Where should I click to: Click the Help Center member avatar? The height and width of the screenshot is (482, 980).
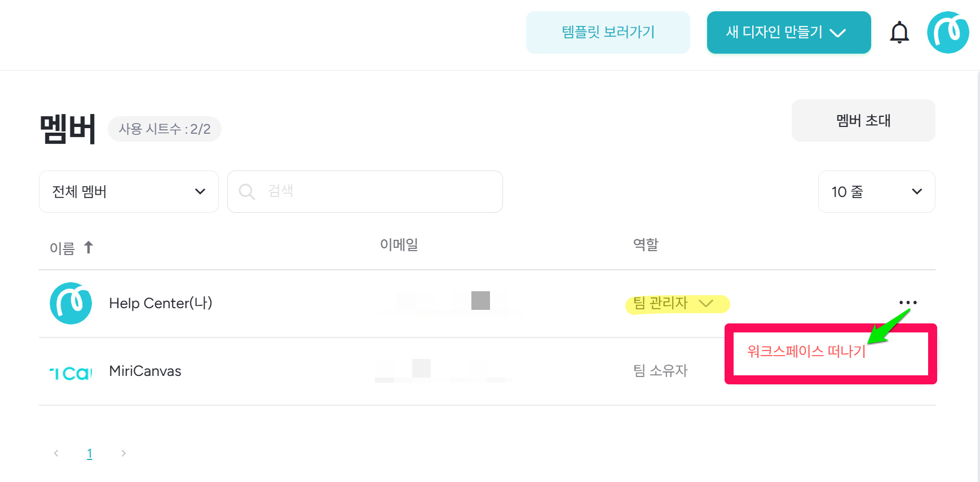tap(71, 303)
